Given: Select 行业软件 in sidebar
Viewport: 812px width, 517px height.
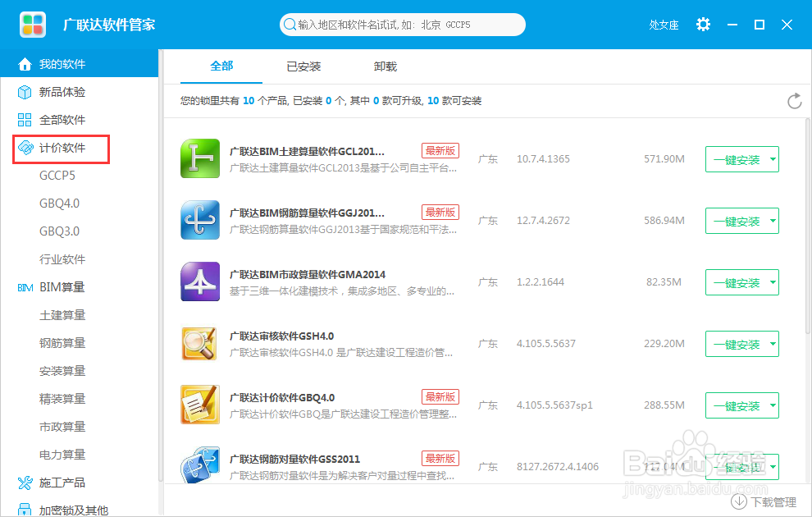Looking at the screenshot, I should point(62,259).
